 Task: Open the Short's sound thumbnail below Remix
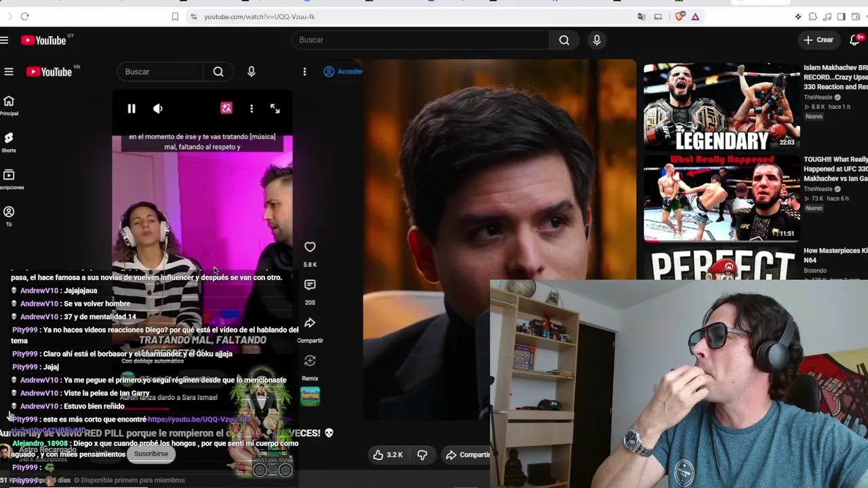coord(310,396)
